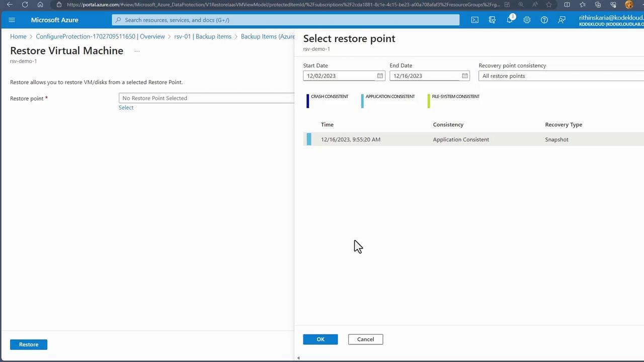Confirm the restore point with OK
644x362 pixels.
pyautogui.click(x=320, y=339)
